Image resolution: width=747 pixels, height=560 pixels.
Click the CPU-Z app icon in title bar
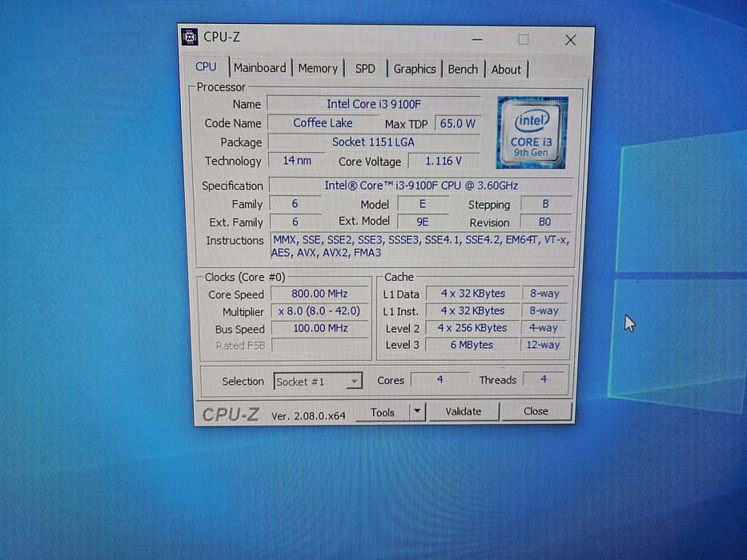190,37
